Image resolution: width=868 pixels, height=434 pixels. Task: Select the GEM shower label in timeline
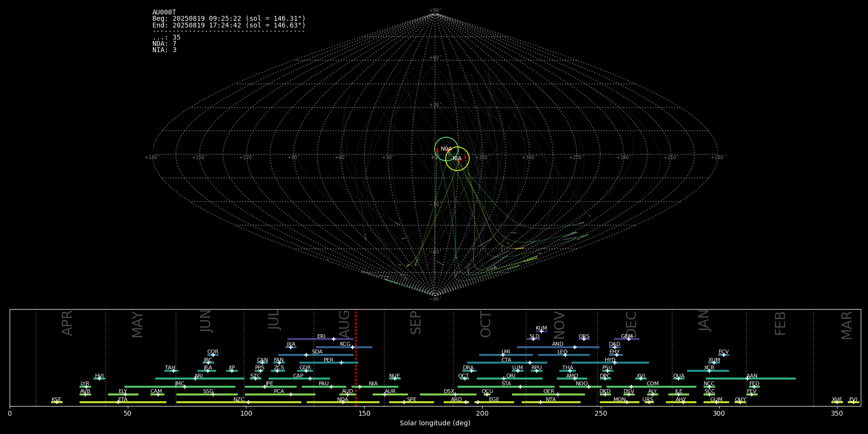[x=627, y=337]
